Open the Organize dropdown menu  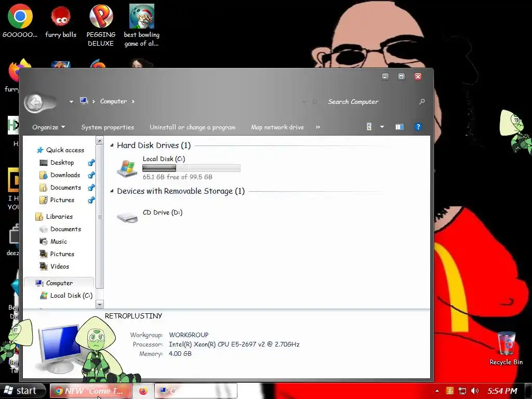pyautogui.click(x=48, y=127)
